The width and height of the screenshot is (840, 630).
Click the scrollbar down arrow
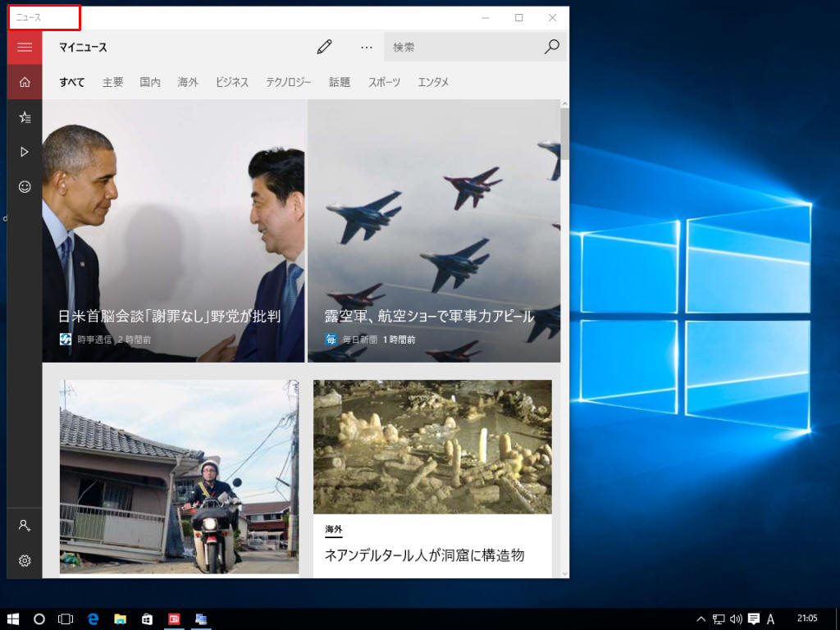point(564,573)
